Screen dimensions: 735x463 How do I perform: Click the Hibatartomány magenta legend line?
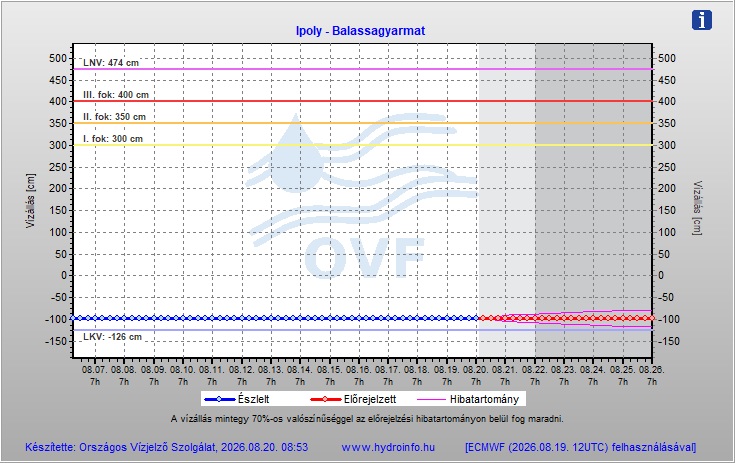tap(431, 399)
